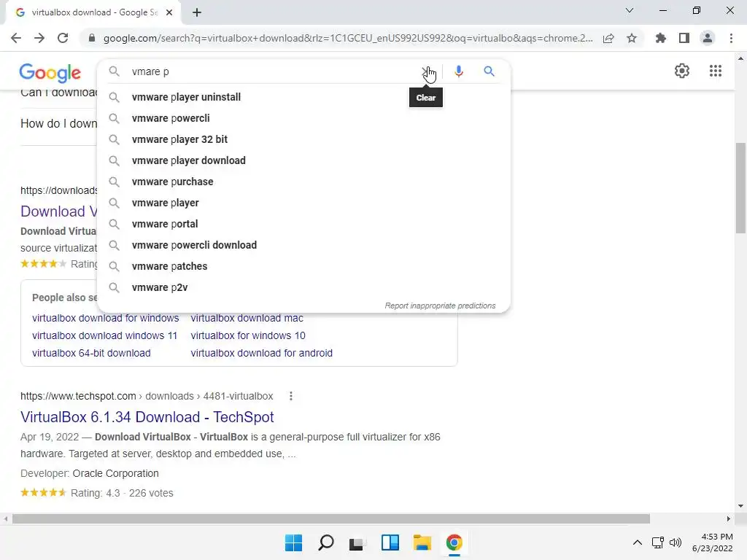
Task: Choose suggestion vmware powercli download
Action: (303, 245)
